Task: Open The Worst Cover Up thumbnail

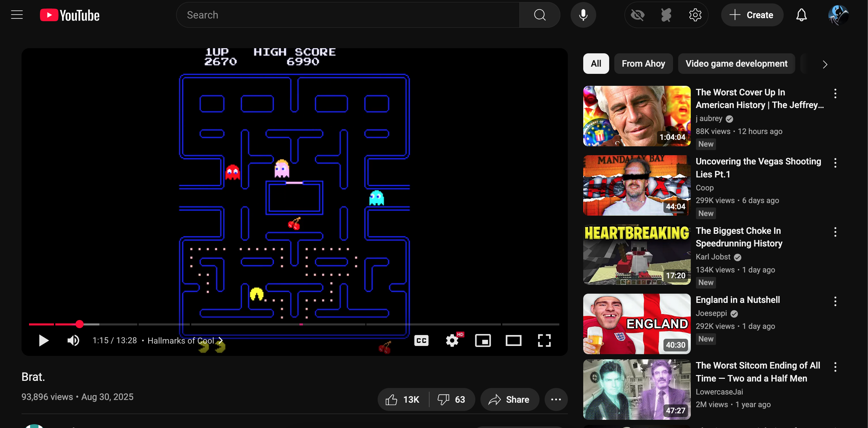Action: (x=636, y=116)
